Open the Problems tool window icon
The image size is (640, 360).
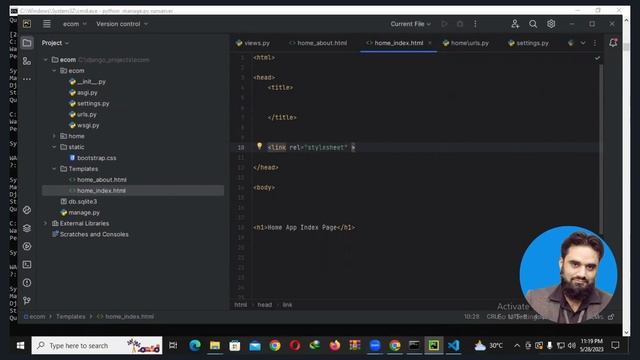point(27,282)
